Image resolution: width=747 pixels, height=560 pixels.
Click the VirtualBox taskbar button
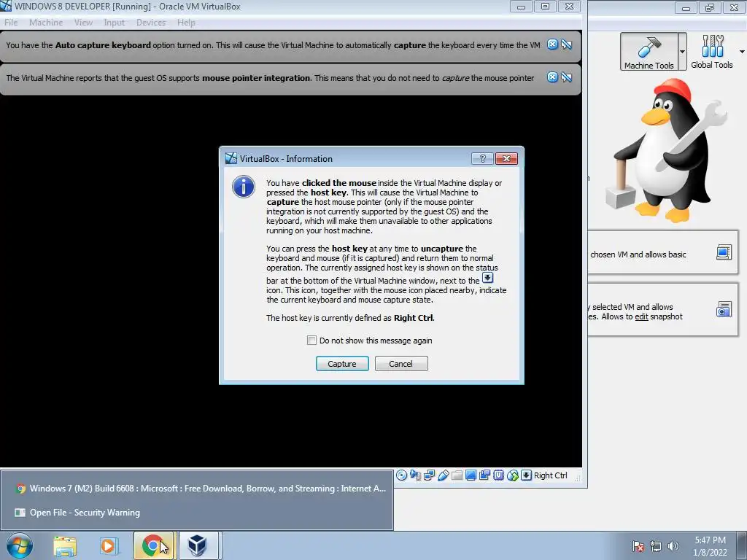(x=199, y=545)
